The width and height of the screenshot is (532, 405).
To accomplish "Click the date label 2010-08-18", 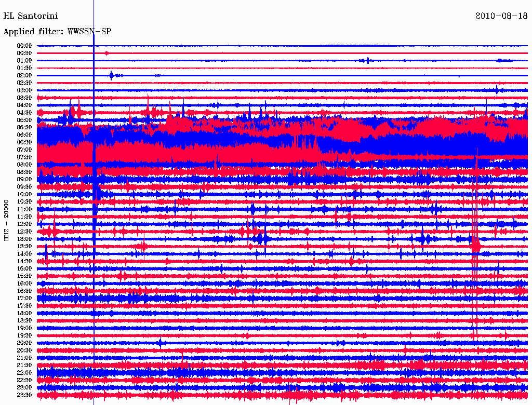I will 501,16.
